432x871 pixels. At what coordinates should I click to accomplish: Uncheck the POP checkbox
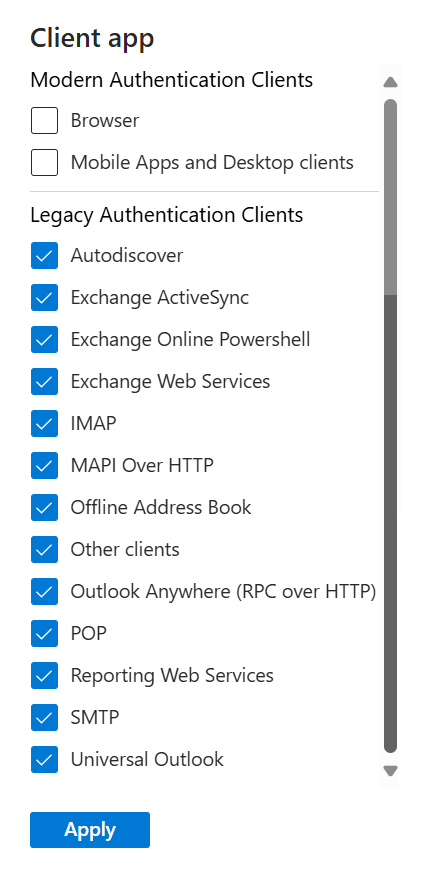44,634
